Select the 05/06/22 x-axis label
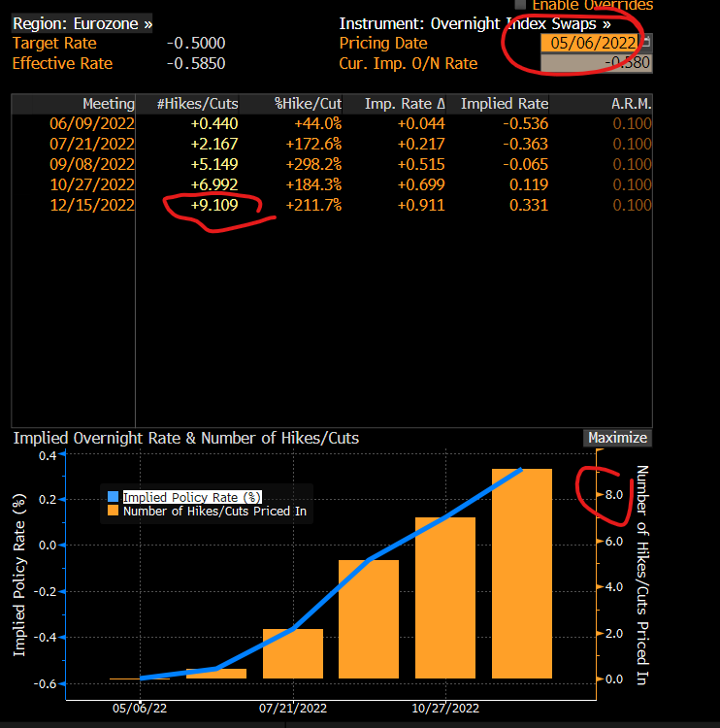The image size is (720, 728). click(140, 709)
